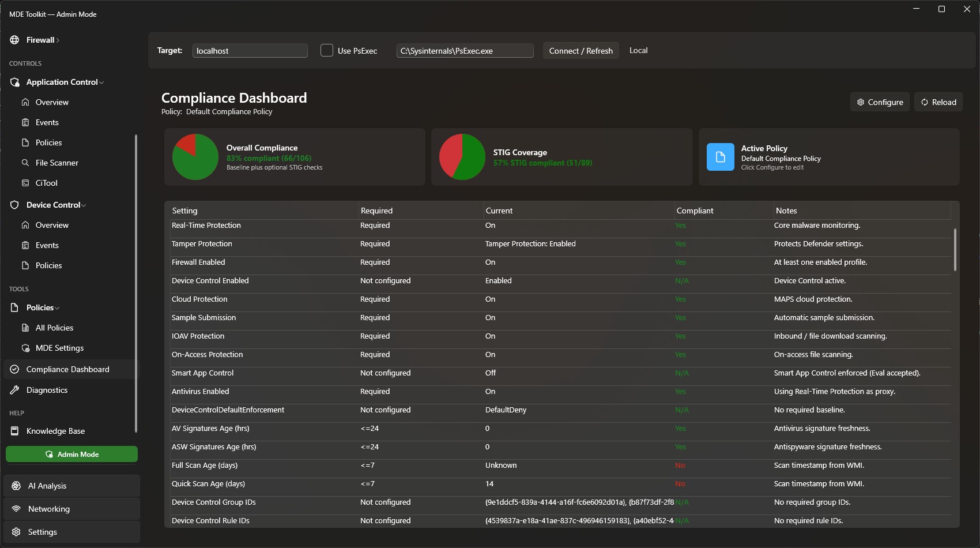
Task: Click the Active Policy document icon
Action: click(719, 156)
